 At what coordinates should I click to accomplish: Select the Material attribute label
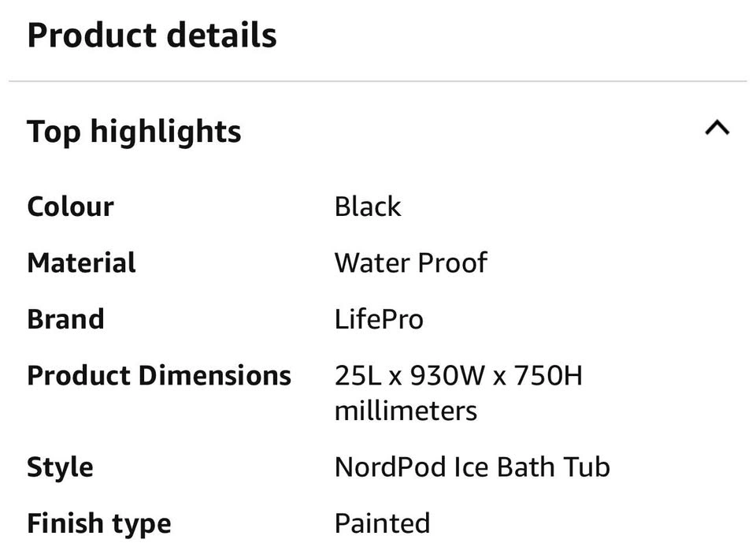coord(81,262)
